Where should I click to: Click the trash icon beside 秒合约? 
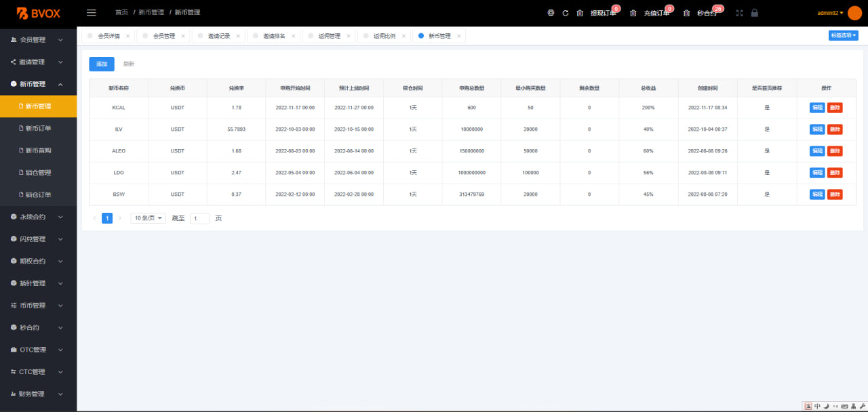pyautogui.click(x=687, y=13)
